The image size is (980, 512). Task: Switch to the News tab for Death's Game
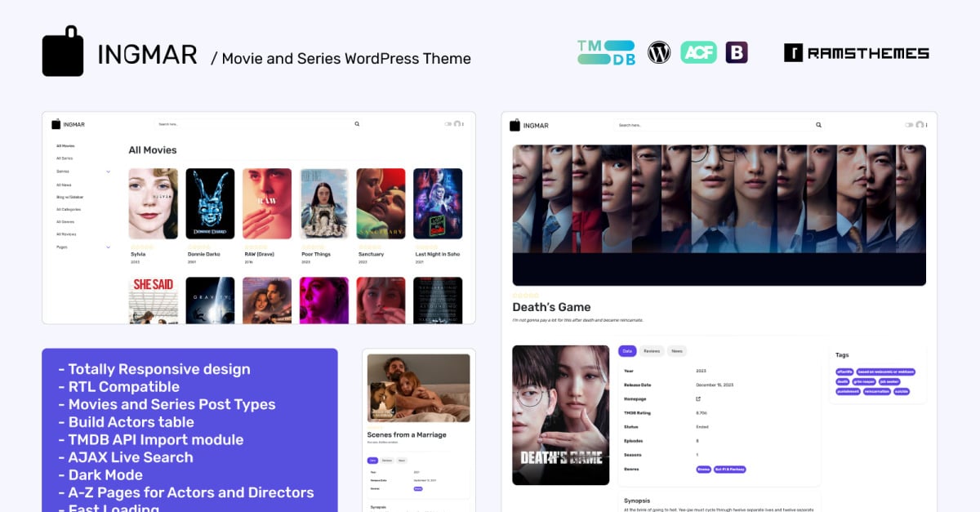676,351
